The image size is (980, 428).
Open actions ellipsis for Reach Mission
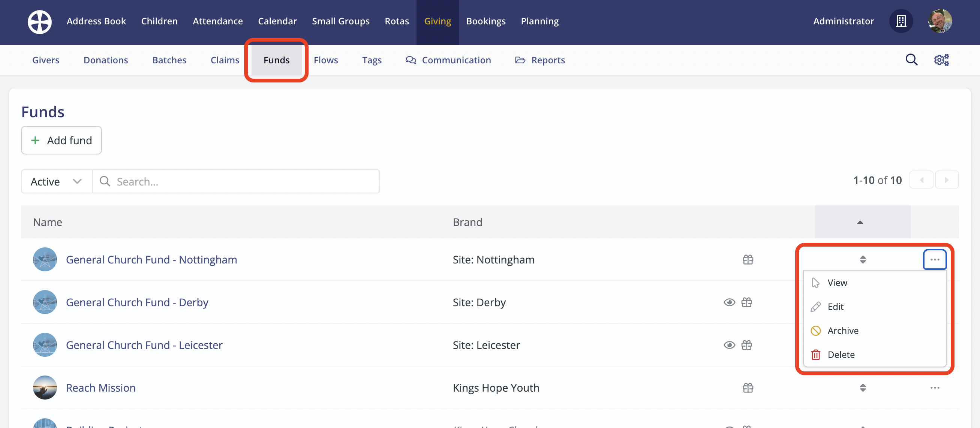934,388
